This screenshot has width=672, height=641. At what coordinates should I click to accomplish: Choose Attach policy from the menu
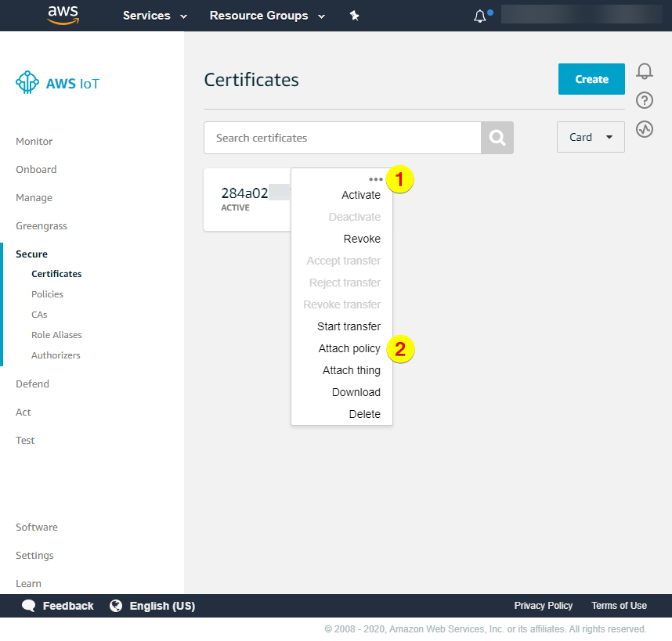tap(349, 348)
